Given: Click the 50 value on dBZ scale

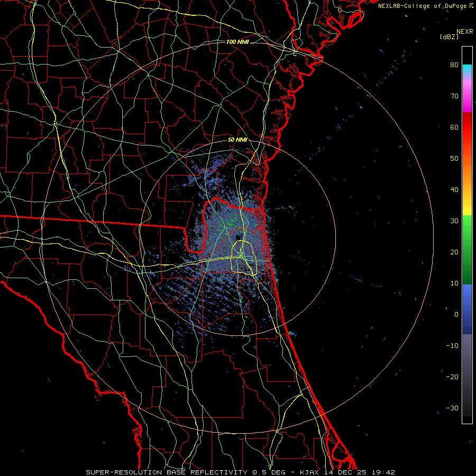Looking at the screenshot, I should coord(454,159).
